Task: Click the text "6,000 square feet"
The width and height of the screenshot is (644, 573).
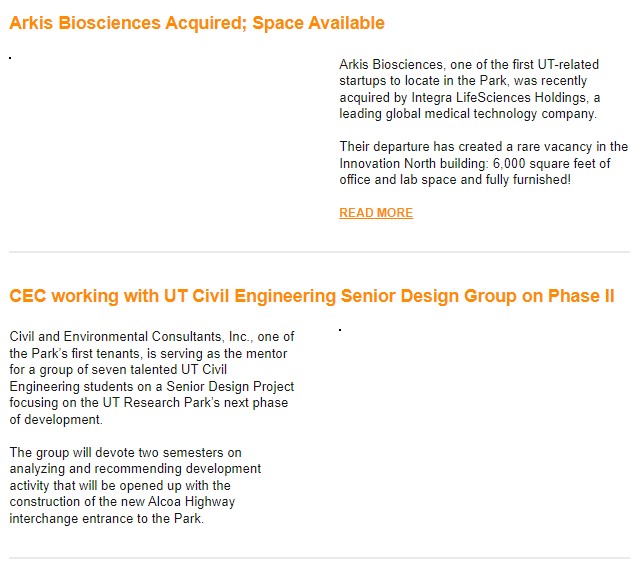Action: 542,163
